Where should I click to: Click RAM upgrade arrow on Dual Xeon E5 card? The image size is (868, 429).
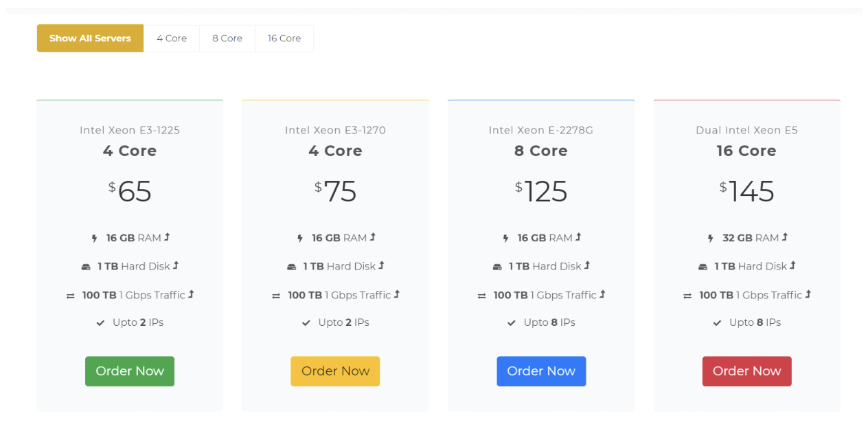[x=784, y=237]
